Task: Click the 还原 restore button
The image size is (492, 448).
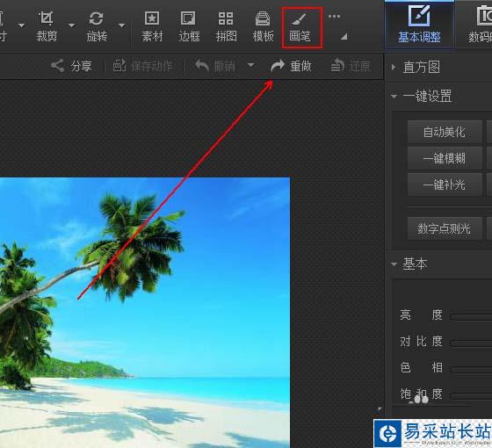Action: coord(351,66)
